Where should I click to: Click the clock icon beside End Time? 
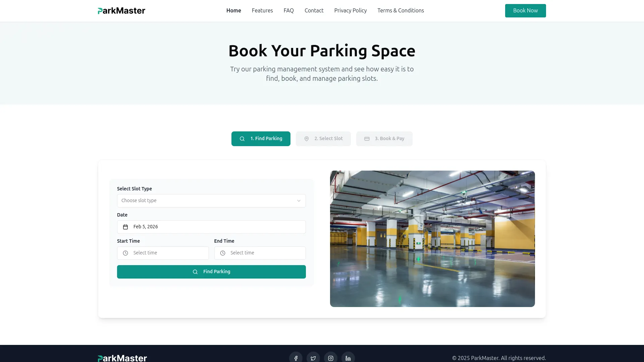[x=222, y=253]
